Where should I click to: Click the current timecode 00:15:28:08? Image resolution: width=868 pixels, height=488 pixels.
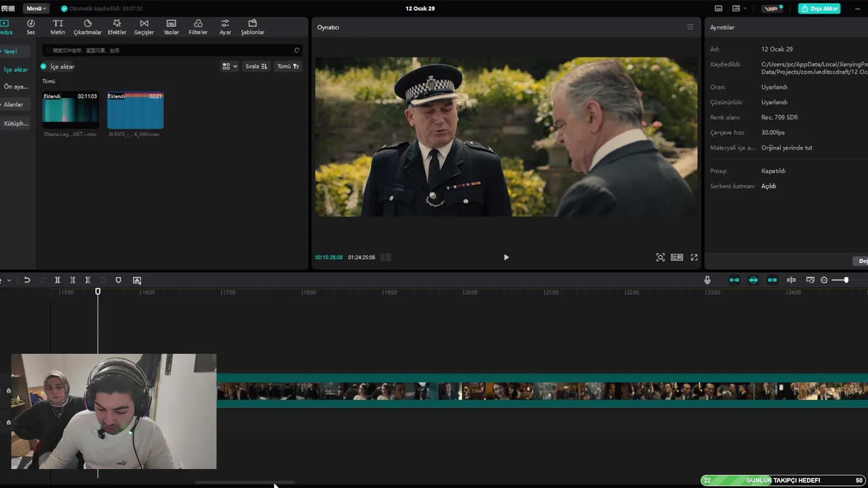pos(329,258)
